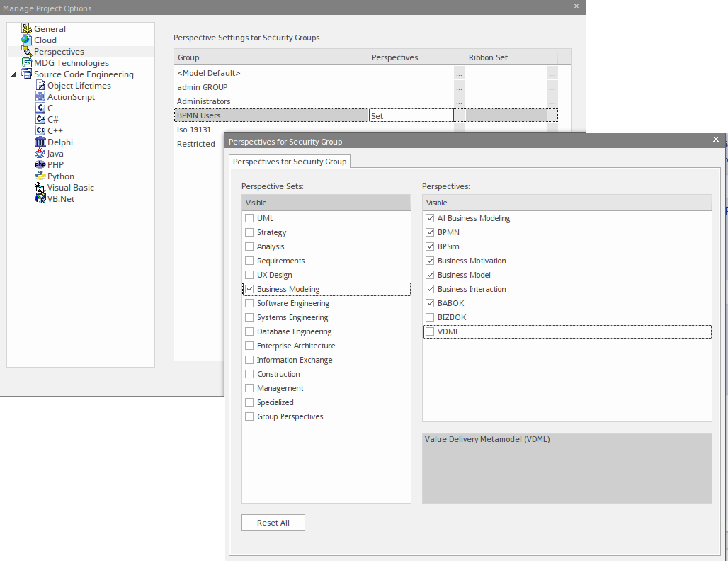Viewport: 728px width, 561px height.
Task: Click the General options icon in tree
Action: [27, 29]
